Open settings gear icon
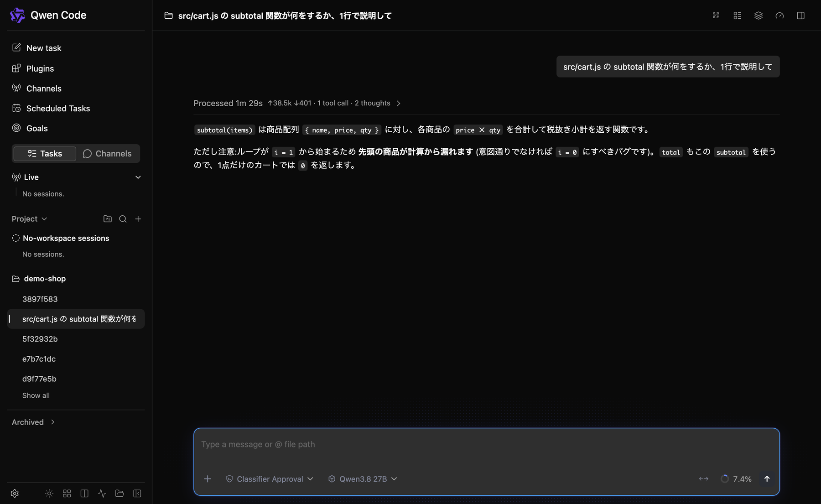The width and height of the screenshot is (821, 504). coord(15,494)
